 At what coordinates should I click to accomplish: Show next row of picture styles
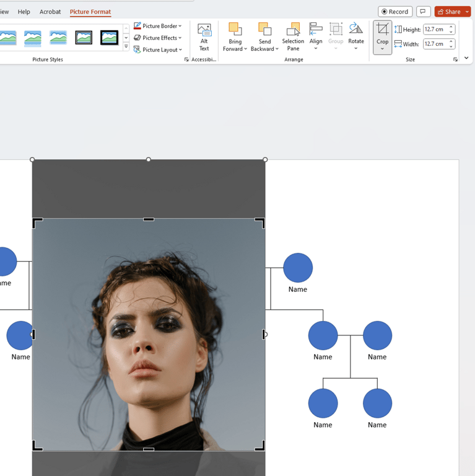126,38
